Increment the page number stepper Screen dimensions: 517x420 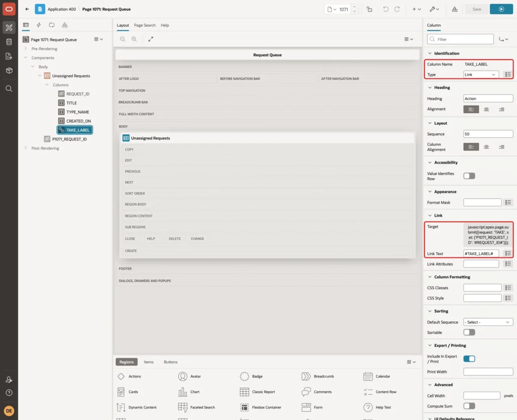(354, 7)
